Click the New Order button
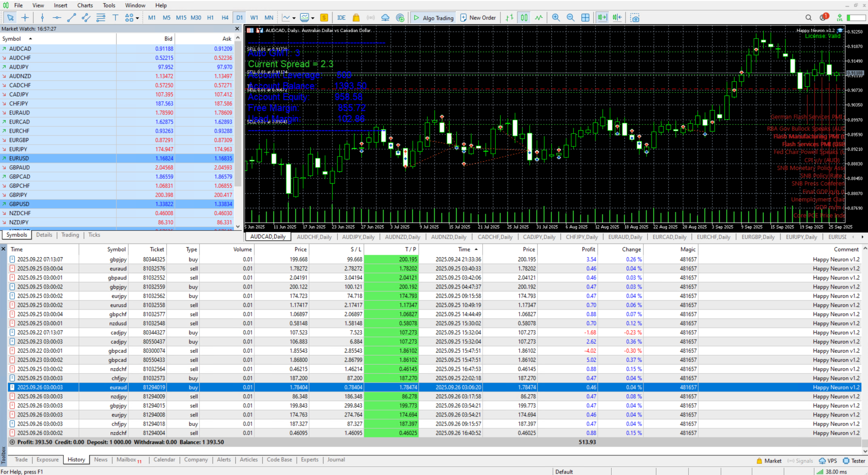The width and height of the screenshot is (868, 475). click(x=478, y=18)
